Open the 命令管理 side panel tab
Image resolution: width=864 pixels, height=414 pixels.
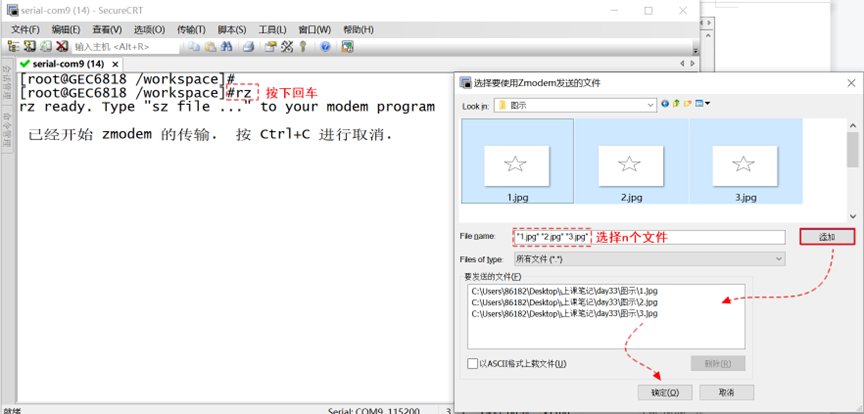click(x=7, y=128)
